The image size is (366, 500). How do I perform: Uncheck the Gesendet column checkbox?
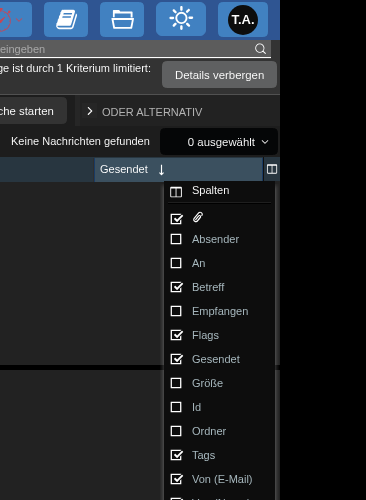[176, 359]
